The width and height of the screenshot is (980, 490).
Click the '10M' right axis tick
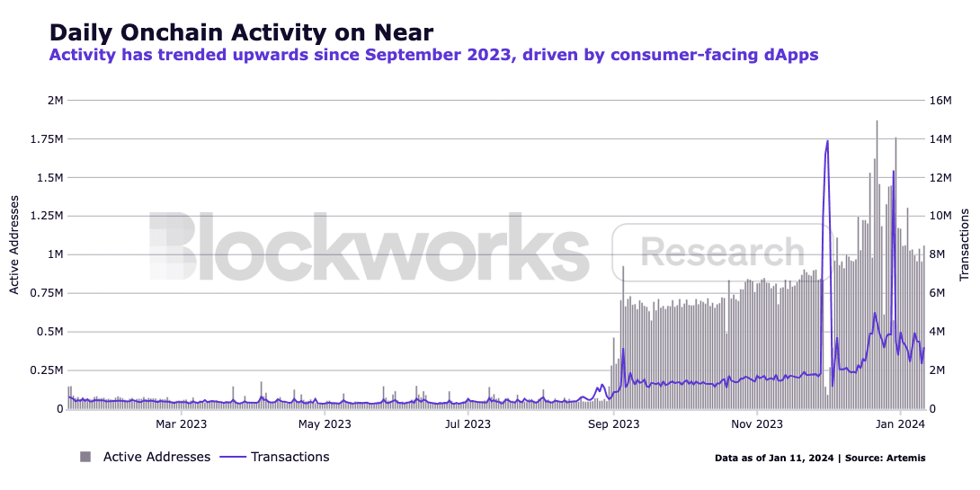[x=940, y=216]
